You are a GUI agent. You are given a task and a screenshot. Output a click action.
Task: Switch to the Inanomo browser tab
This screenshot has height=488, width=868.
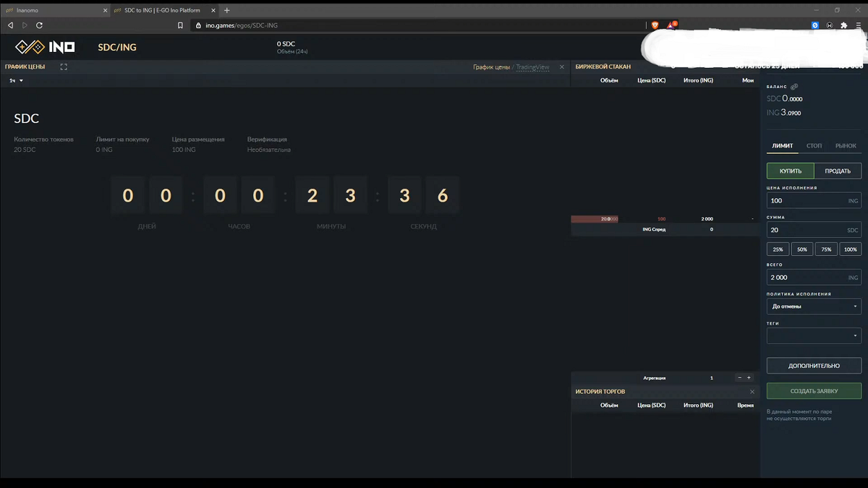click(x=56, y=10)
